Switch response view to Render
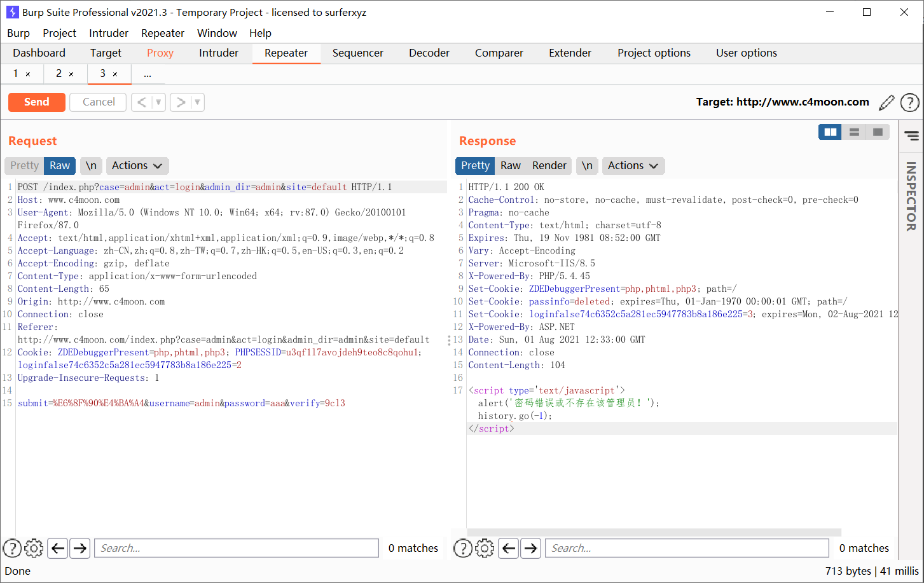 tap(549, 166)
